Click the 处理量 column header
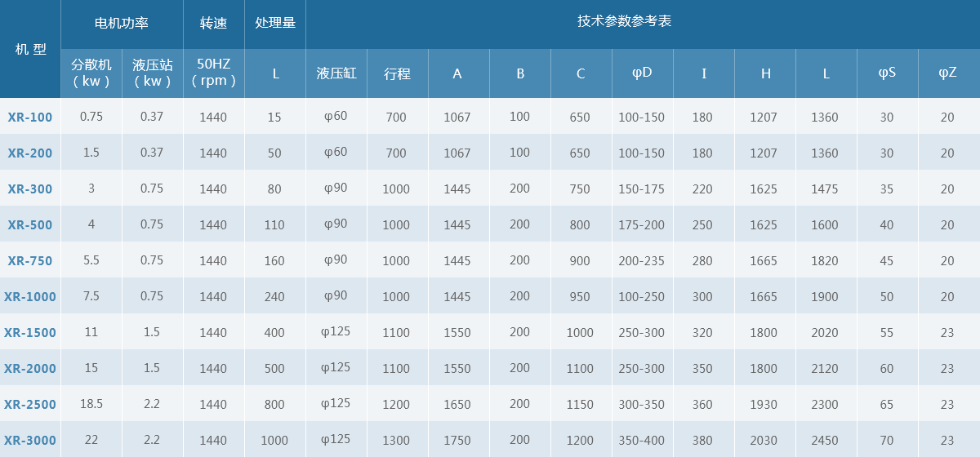Image resolution: width=980 pixels, height=457 pixels. 274,24
